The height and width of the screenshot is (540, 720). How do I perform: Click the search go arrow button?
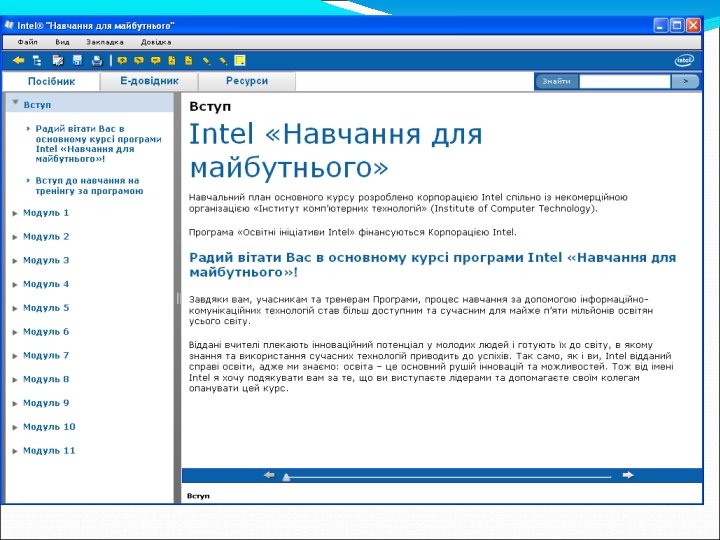[685, 81]
